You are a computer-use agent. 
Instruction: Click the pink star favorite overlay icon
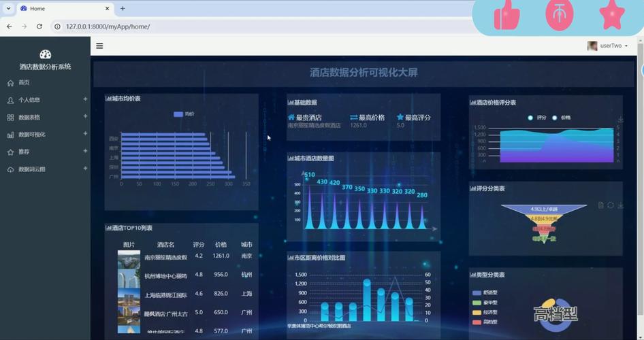click(612, 15)
